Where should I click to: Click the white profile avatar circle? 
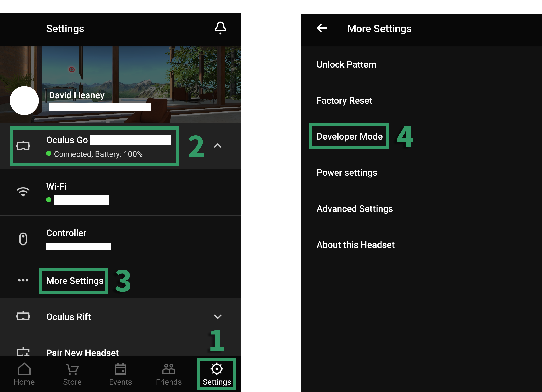24,101
